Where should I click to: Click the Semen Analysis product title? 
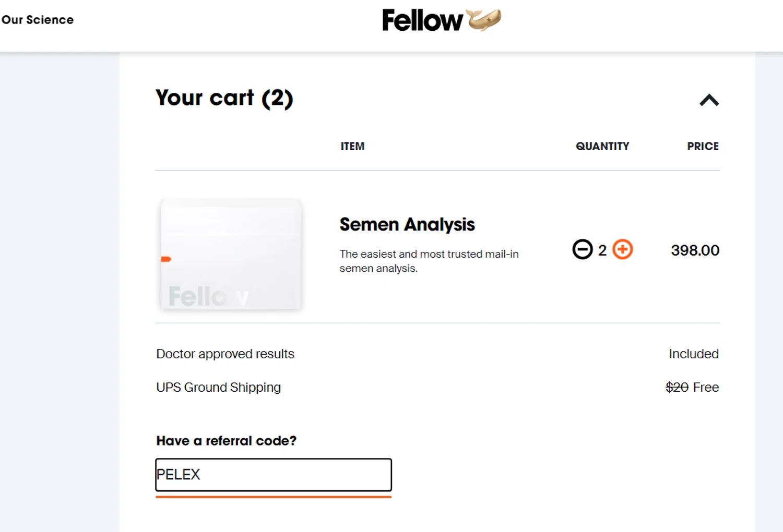(407, 224)
